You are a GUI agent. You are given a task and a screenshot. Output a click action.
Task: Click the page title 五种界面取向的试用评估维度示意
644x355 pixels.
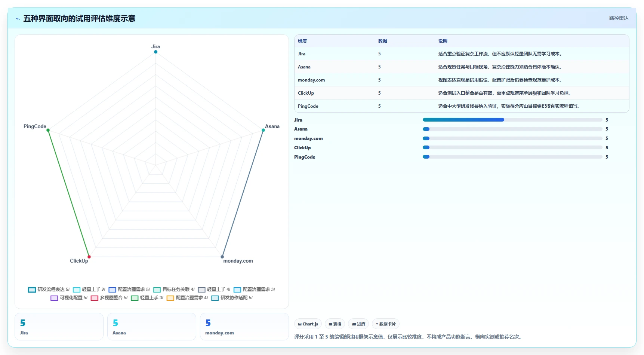tap(79, 18)
